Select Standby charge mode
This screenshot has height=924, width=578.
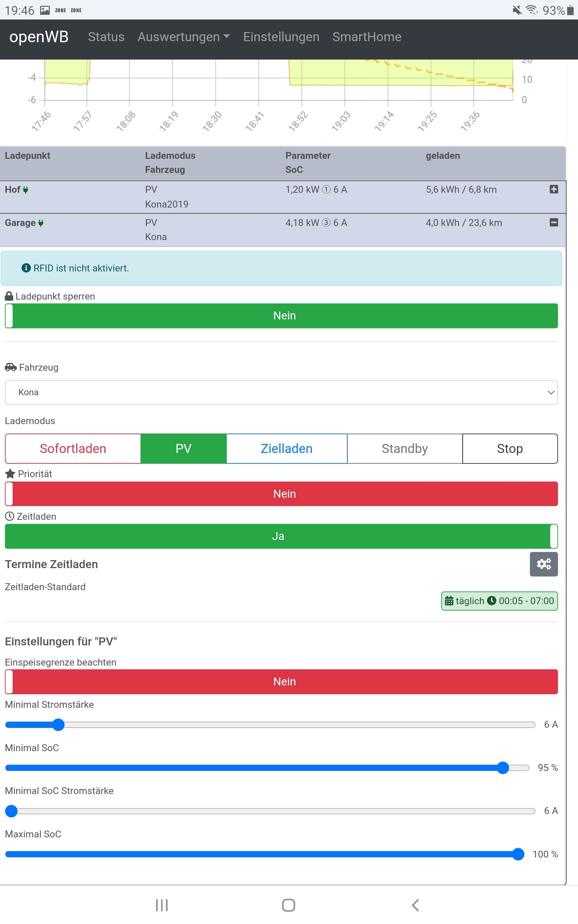[405, 448]
